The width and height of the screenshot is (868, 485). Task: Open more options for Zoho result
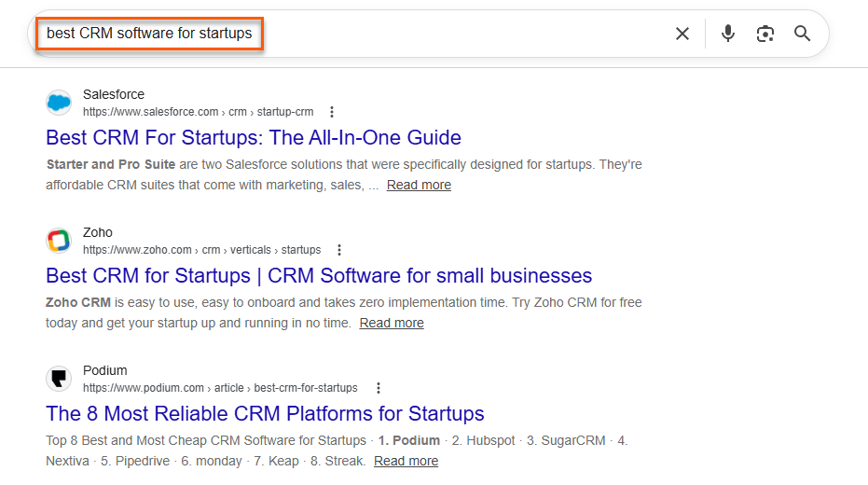(x=339, y=250)
